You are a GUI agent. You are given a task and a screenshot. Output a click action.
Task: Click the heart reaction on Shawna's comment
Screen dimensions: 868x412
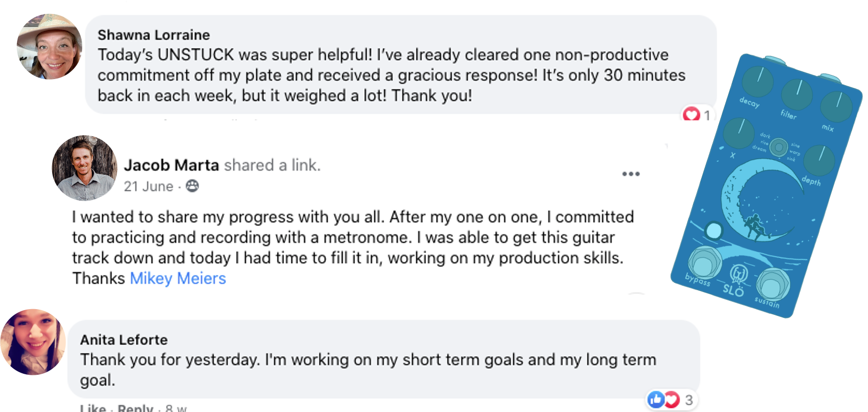691,114
